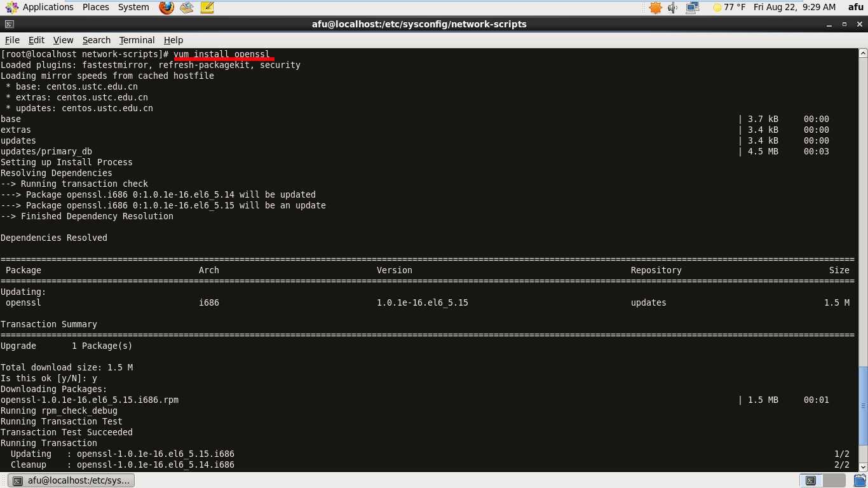Screen dimensions: 868x488
Task: Open the Evolution mail launcher icon
Action: pos(186,8)
